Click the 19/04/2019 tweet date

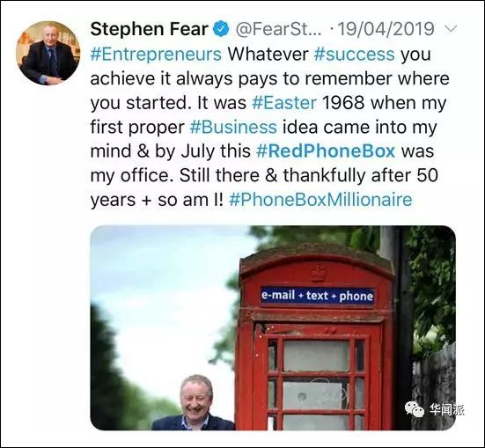386,29
